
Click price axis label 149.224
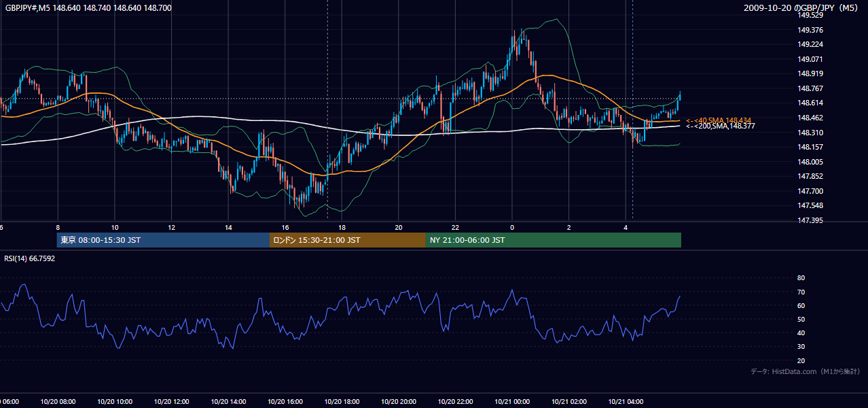pyautogui.click(x=811, y=44)
